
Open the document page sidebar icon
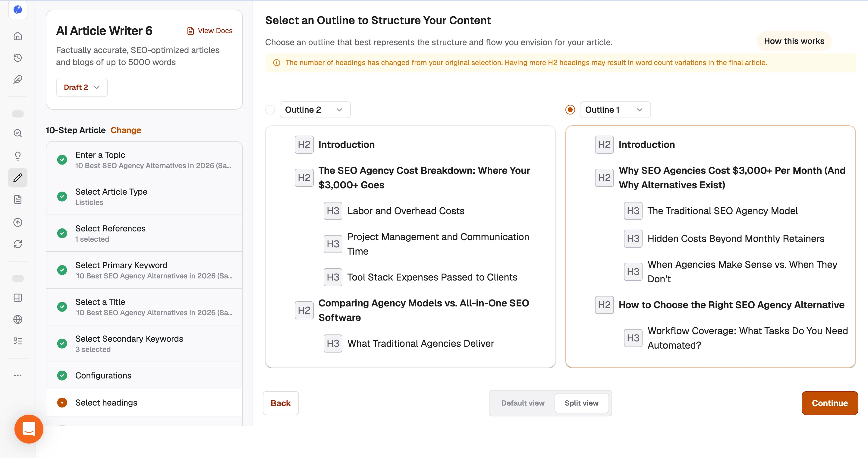point(18,200)
